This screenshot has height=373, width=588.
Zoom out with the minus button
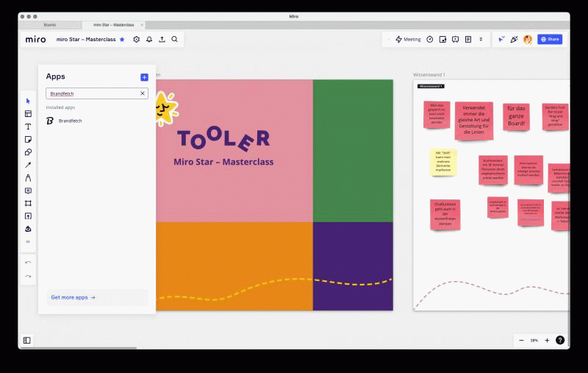coord(521,341)
